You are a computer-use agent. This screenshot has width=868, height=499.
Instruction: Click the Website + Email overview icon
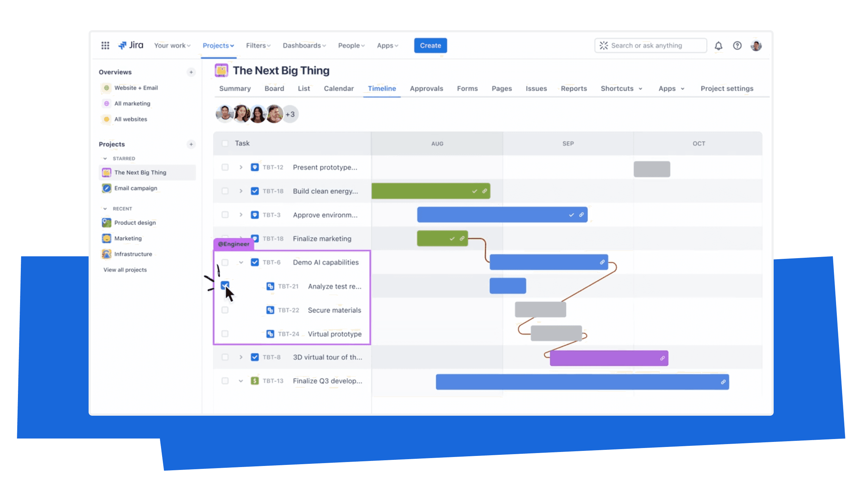[x=107, y=88]
